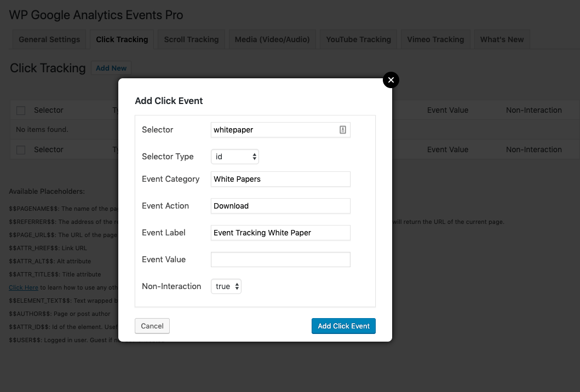Follow the Click Here placeholder help link
This screenshot has height=392, width=580.
(x=23, y=287)
